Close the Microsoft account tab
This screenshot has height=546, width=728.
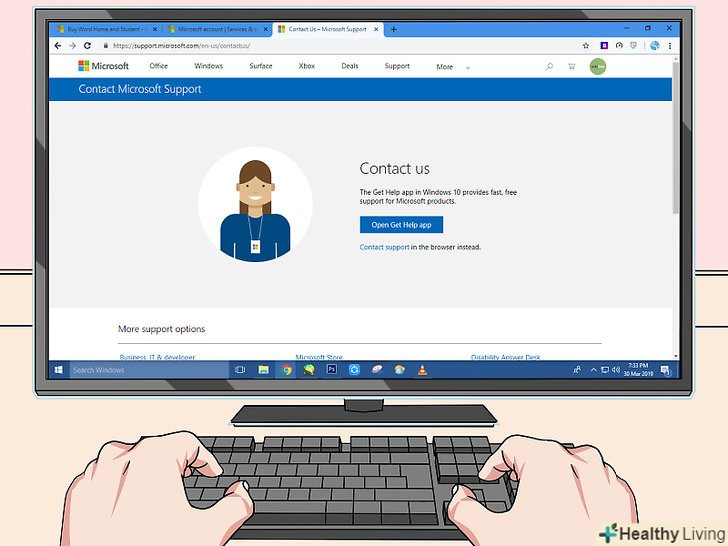266,29
